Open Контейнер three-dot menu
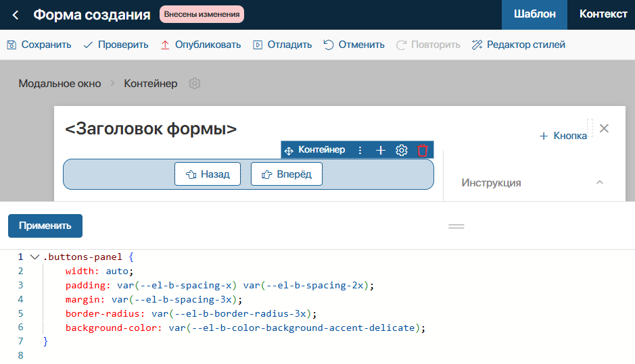The width and height of the screenshot is (635, 364). tap(360, 150)
